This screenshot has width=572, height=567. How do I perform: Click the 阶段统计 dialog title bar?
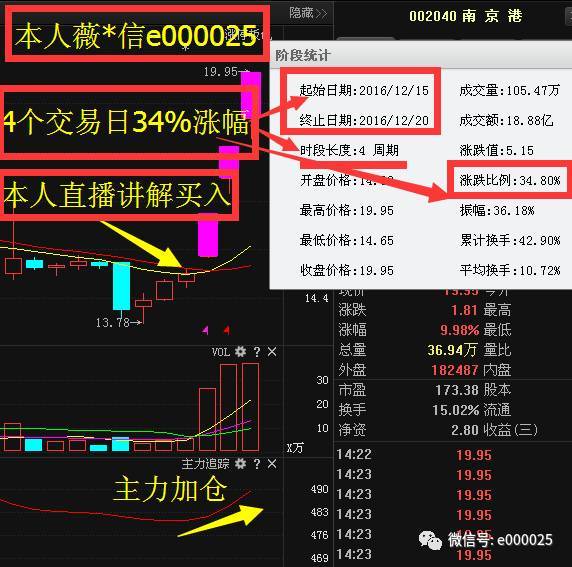coord(421,55)
